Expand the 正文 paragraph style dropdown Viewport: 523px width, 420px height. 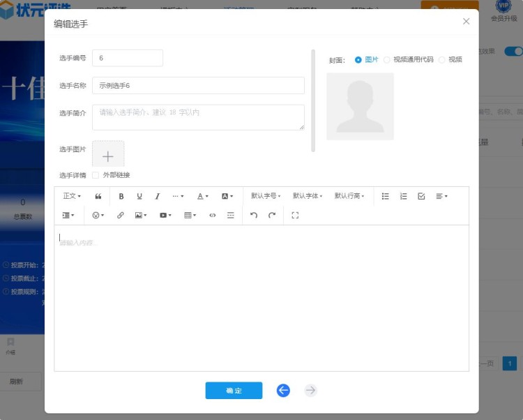point(72,197)
